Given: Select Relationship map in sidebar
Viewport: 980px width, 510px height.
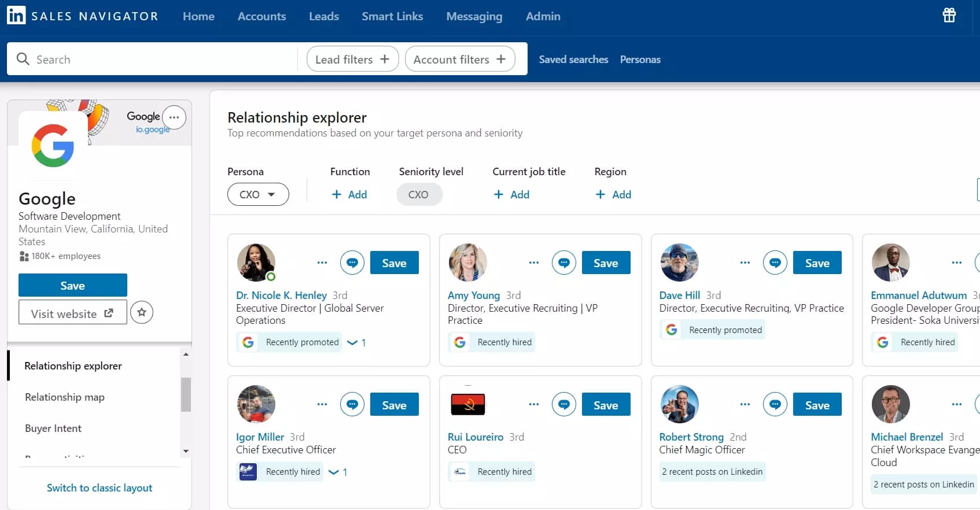Looking at the screenshot, I should [x=65, y=397].
